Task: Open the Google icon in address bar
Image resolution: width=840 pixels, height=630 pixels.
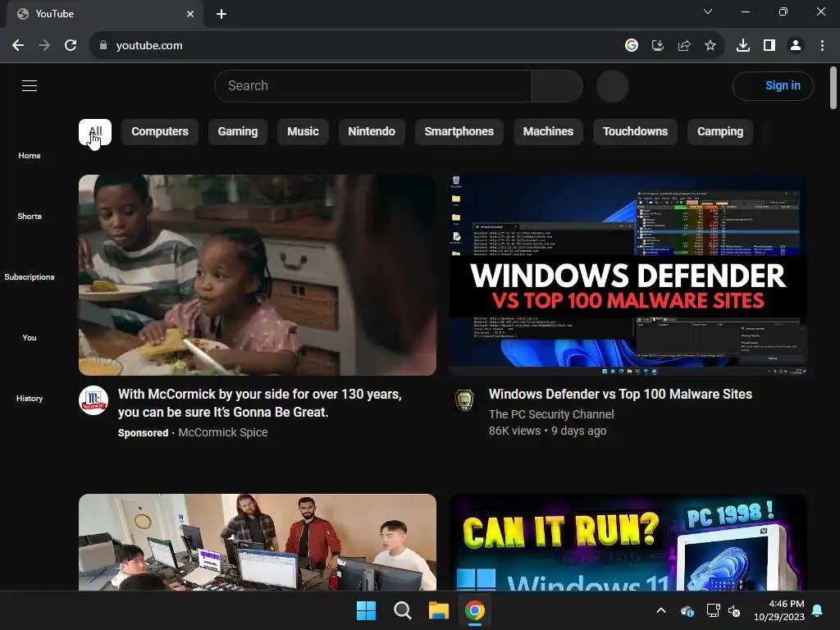Action: [632, 46]
